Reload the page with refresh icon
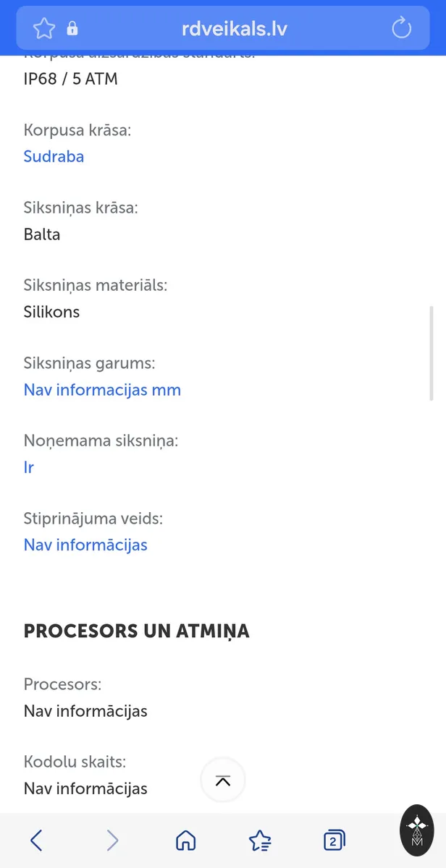The height and width of the screenshot is (868, 446). (x=401, y=28)
